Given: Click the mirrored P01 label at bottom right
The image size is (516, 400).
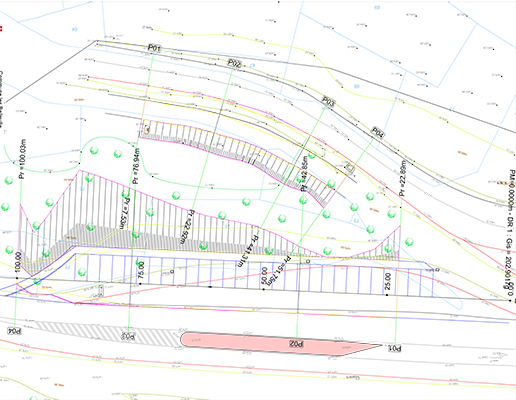Looking at the screenshot, I should point(395,348).
